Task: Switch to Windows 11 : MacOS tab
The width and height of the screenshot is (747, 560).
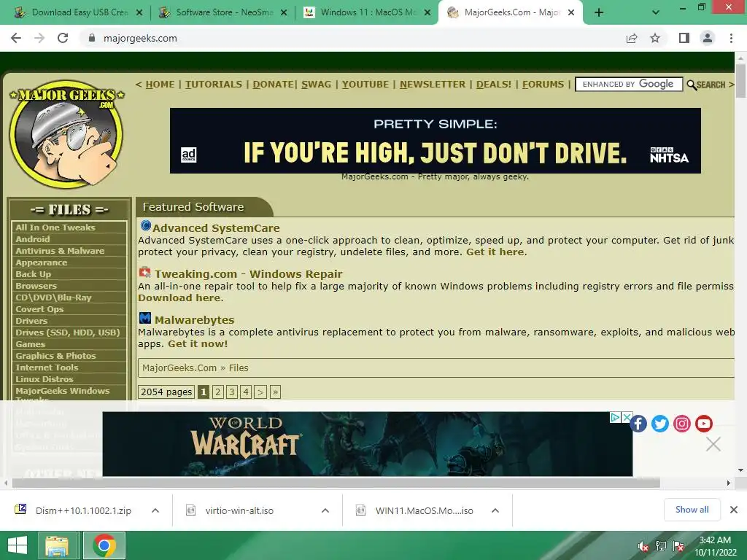Action: (365, 13)
